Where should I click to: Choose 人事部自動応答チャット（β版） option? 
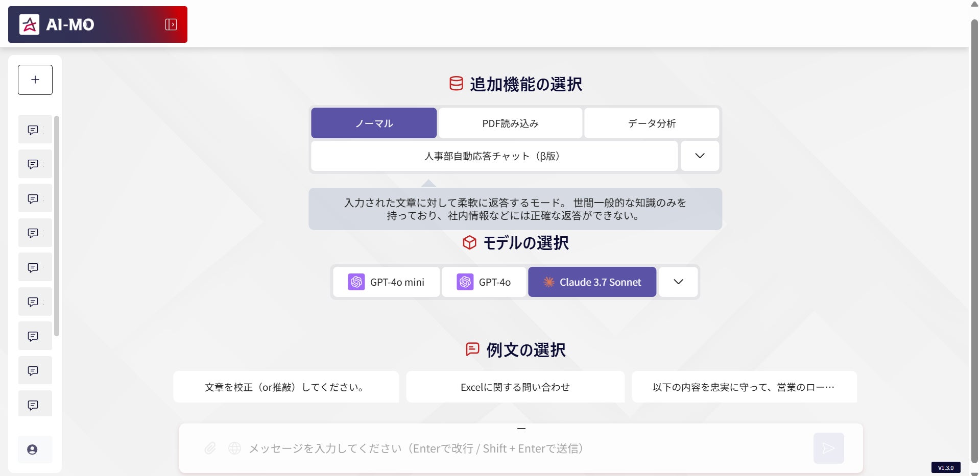point(494,156)
